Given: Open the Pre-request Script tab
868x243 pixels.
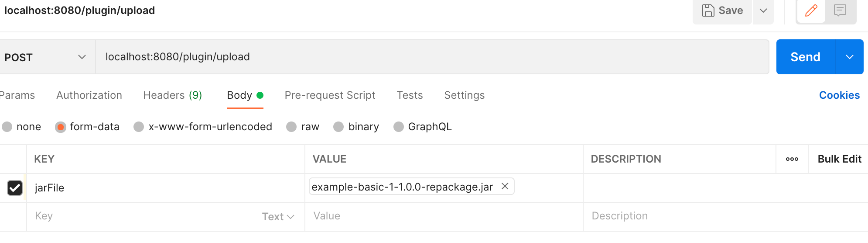Looking at the screenshot, I should (330, 95).
